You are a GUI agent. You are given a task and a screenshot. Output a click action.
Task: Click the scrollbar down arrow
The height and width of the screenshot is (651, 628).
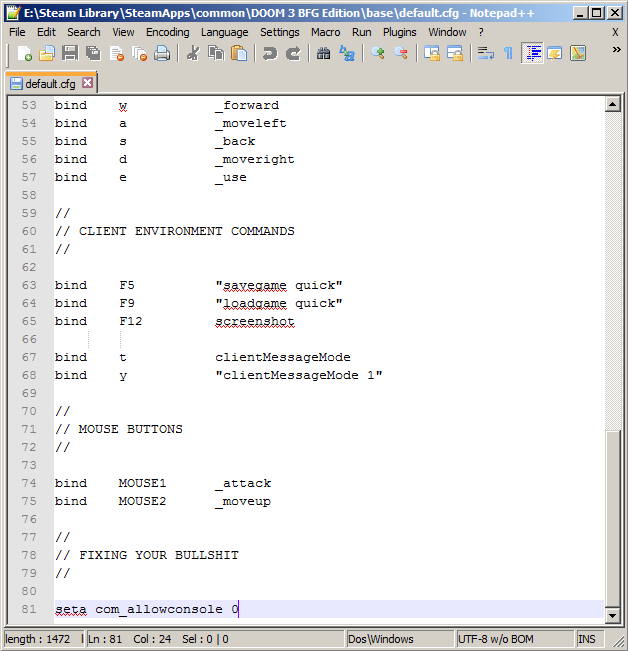click(613, 616)
